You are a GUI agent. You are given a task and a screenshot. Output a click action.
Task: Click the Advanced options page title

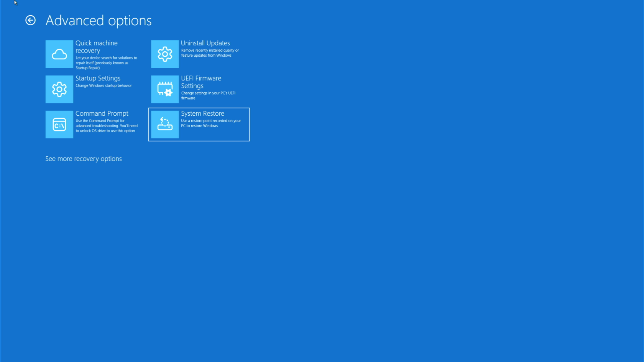point(99,21)
